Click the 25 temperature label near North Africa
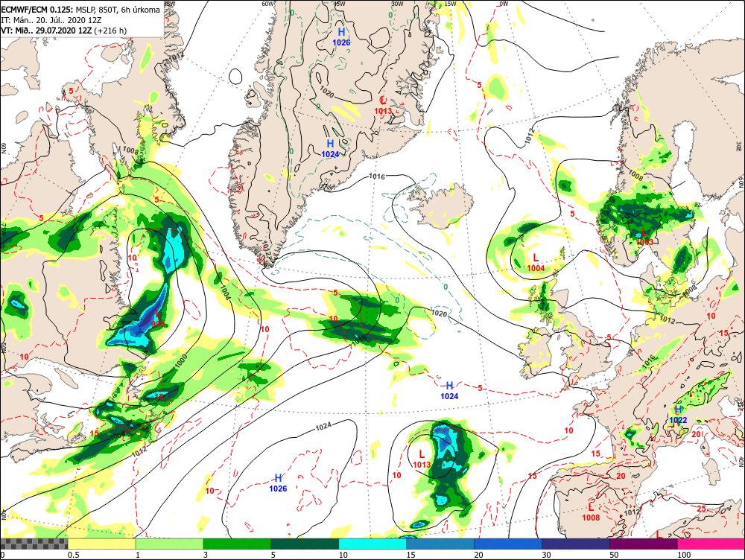Screen dimensions: 745x560 pyautogui.click(x=701, y=509)
